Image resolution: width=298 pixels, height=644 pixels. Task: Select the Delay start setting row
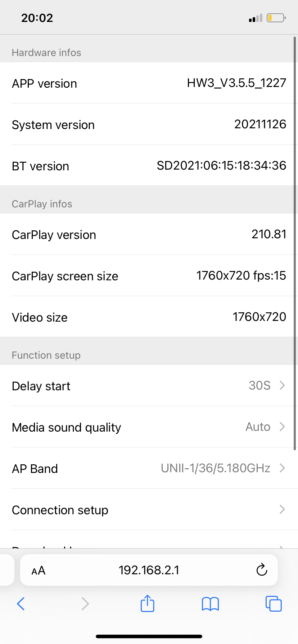(149, 386)
